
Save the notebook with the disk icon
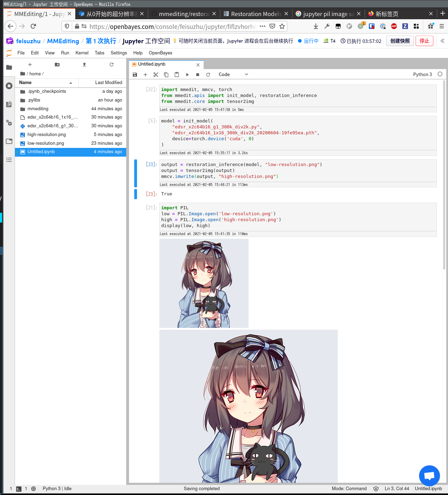[135, 75]
